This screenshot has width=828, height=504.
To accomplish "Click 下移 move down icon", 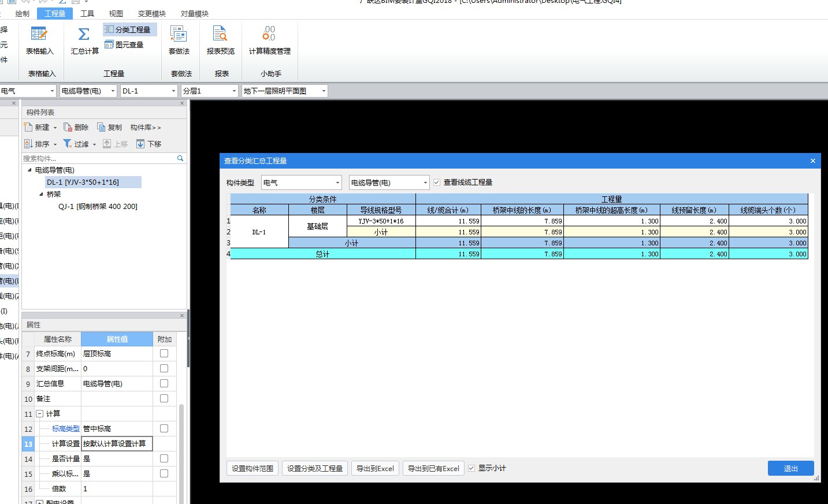I will (140, 144).
